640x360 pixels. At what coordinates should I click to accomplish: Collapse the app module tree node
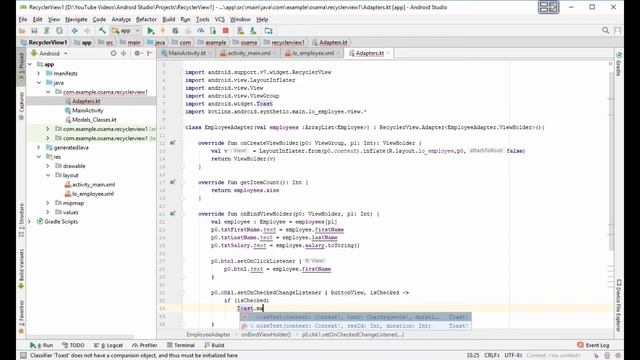pyautogui.click(x=30, y=64)
